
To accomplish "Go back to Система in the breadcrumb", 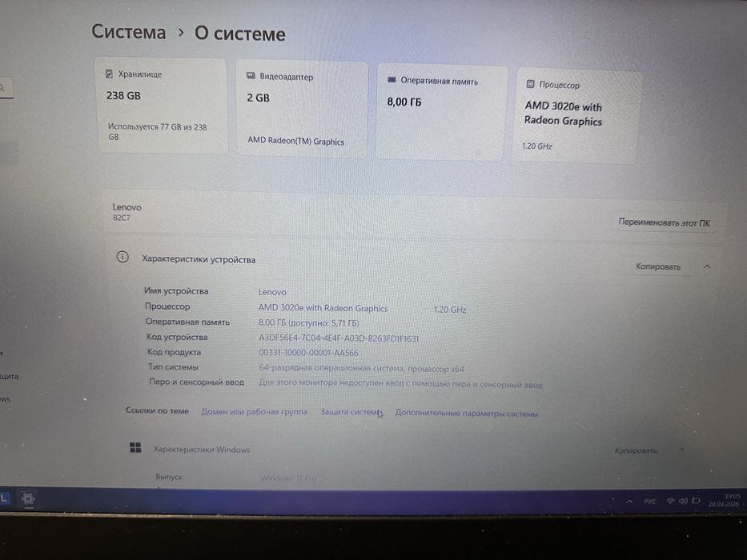I will (x=129, y=32).
